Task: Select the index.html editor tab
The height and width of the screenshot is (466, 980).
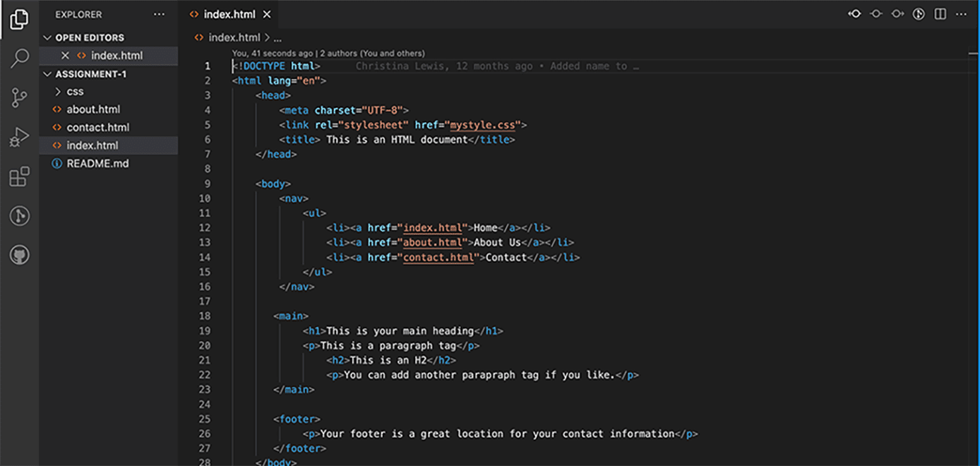Action: point(229,14)
